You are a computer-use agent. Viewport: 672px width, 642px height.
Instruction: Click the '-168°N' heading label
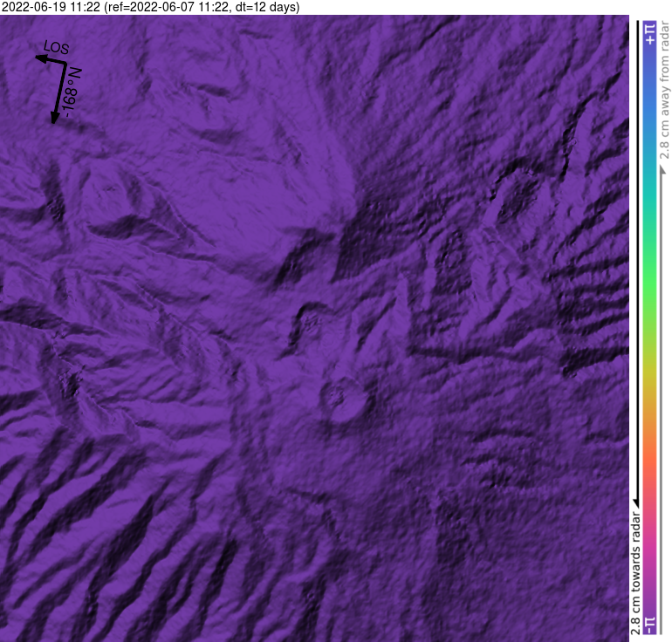tap(72, 93)
